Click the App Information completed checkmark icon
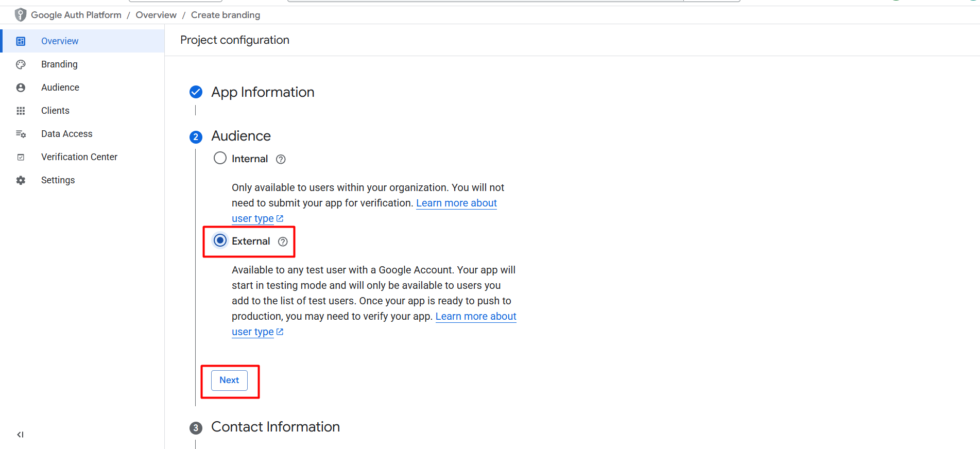 click(196, 92)
